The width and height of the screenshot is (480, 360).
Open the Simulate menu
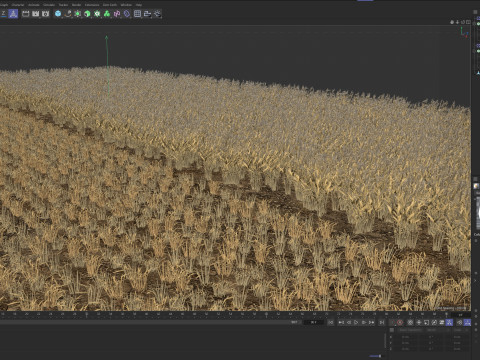pyautogui.click(x=49, y=5)
